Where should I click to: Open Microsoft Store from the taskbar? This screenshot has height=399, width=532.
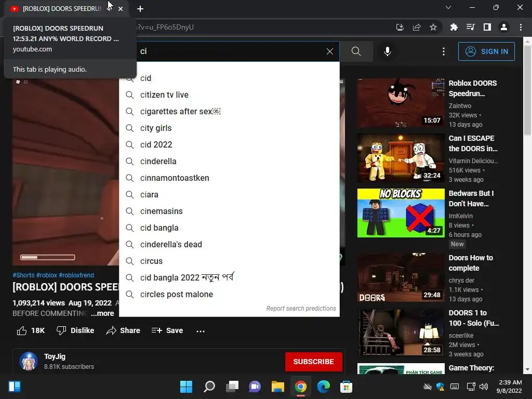(346, 387)
